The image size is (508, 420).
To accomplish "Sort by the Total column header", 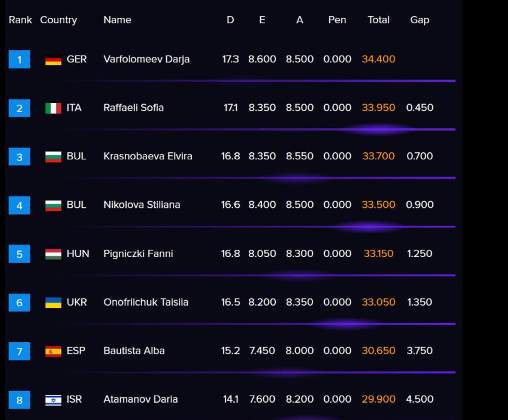I will (378, 20).
